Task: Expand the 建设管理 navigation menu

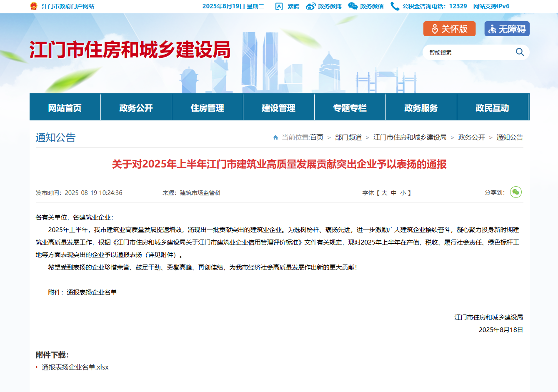Action: (x=279, y=108)
